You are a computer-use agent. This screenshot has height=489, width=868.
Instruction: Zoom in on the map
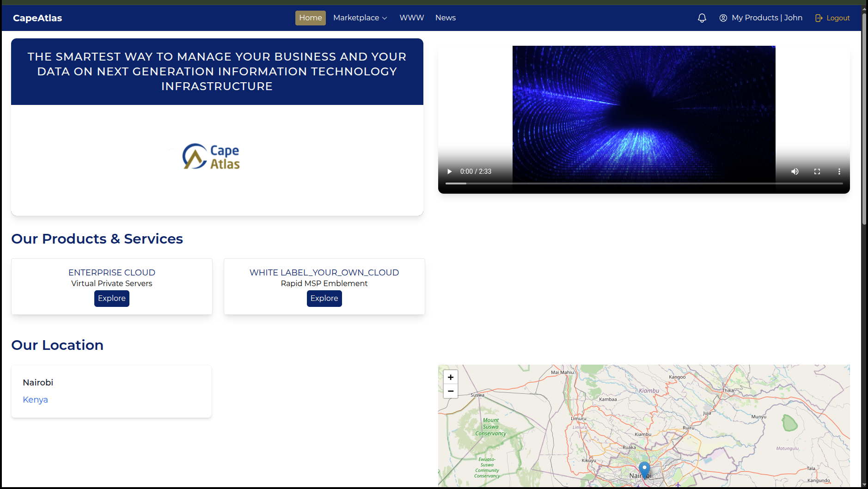tap(451, 377)
